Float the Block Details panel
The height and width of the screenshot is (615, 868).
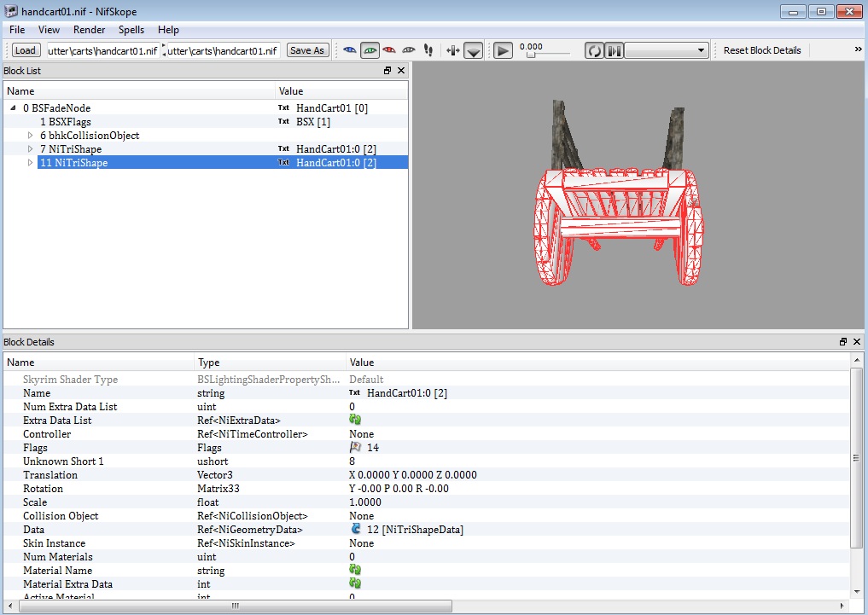(x=843, y=342)
